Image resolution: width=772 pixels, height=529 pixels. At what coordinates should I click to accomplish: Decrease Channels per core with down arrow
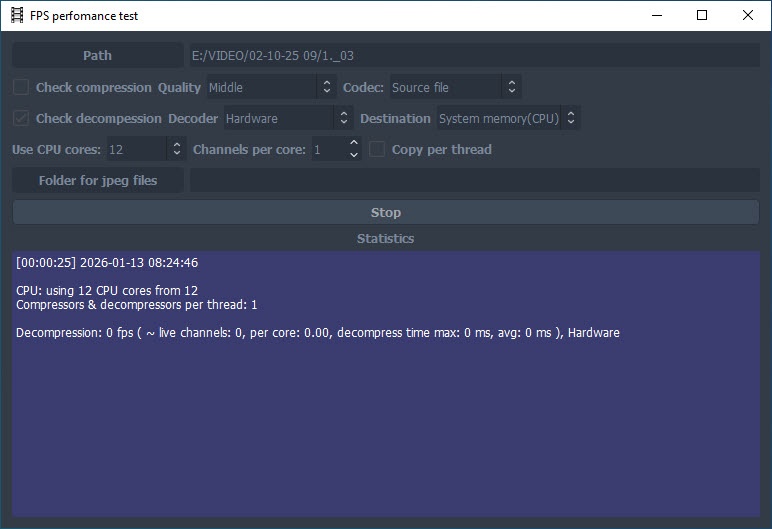click(x=354, y=155)
